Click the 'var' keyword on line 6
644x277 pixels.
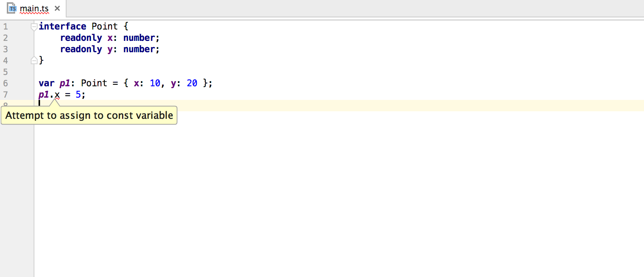coord(46,83)
